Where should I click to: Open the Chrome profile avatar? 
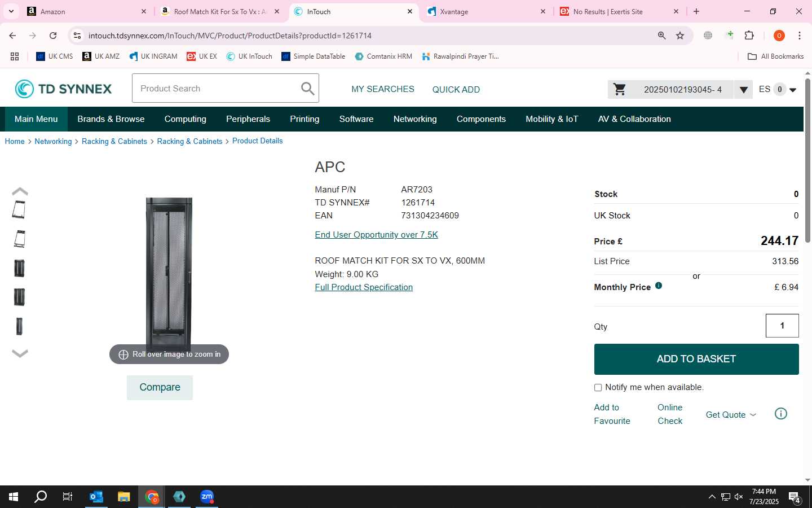779,36
